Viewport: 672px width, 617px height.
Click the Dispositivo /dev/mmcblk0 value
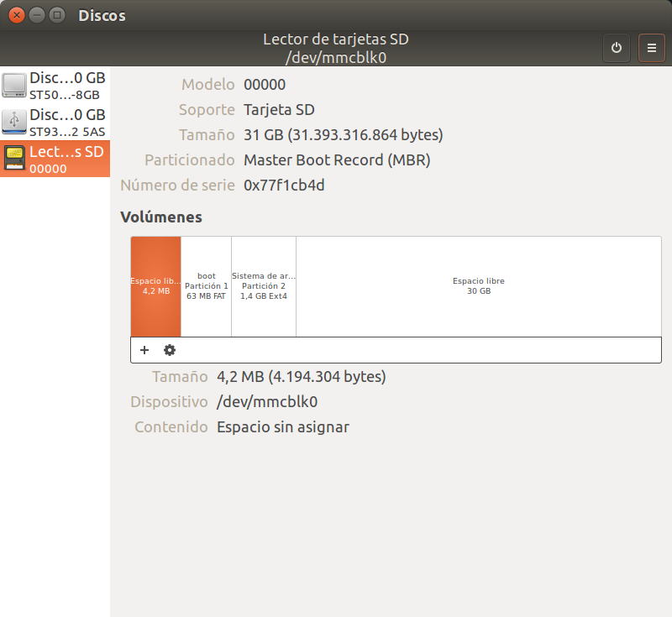pos(267,402)
